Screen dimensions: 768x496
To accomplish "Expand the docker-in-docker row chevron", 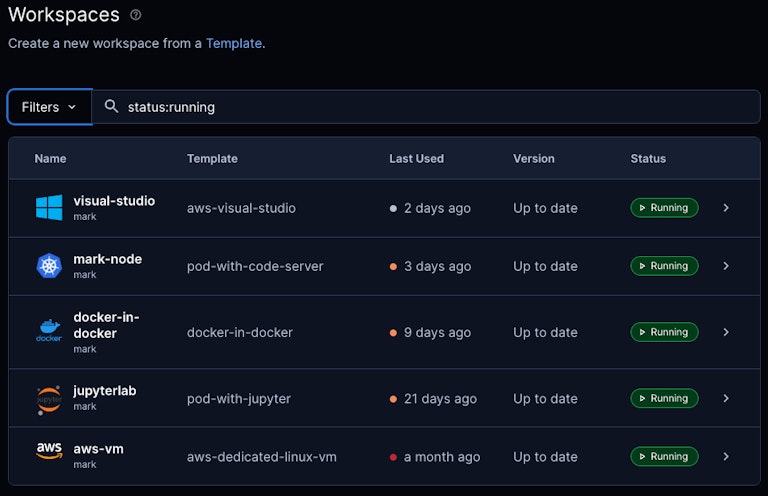I will click(726, 332).
